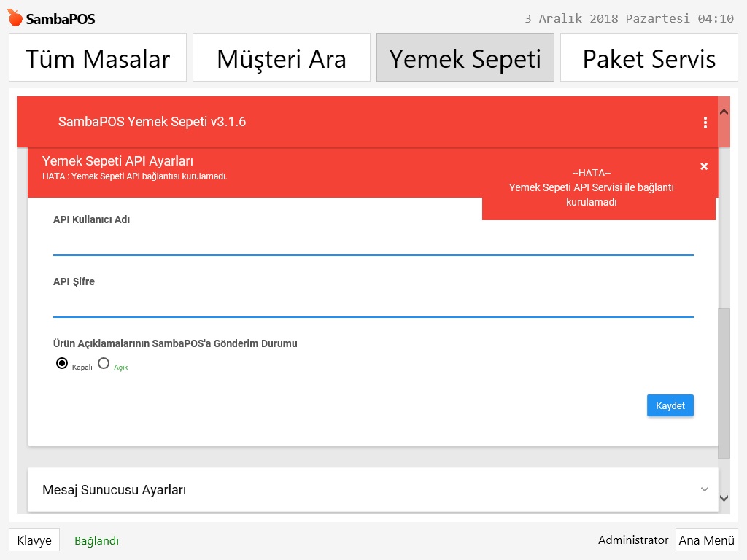Screen dimensions: 747x560
Task: Focus the API Şifre input field
Action: pos(373,306)
